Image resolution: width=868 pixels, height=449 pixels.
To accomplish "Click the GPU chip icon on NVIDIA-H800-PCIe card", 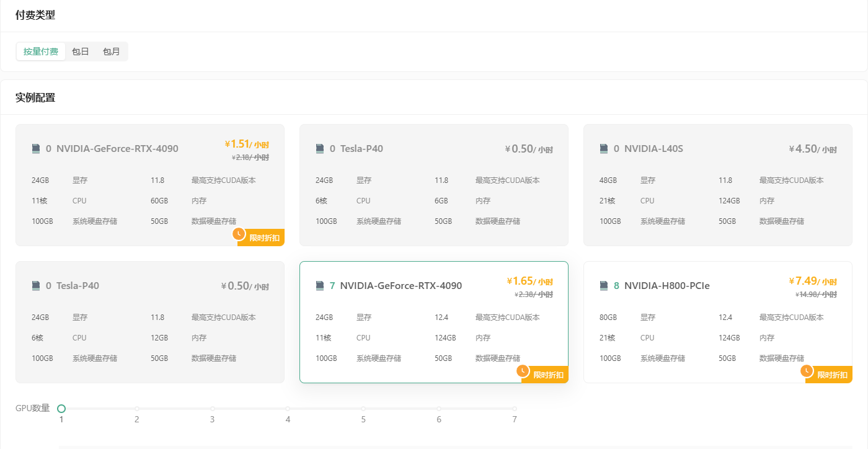I will coord(604,286).
